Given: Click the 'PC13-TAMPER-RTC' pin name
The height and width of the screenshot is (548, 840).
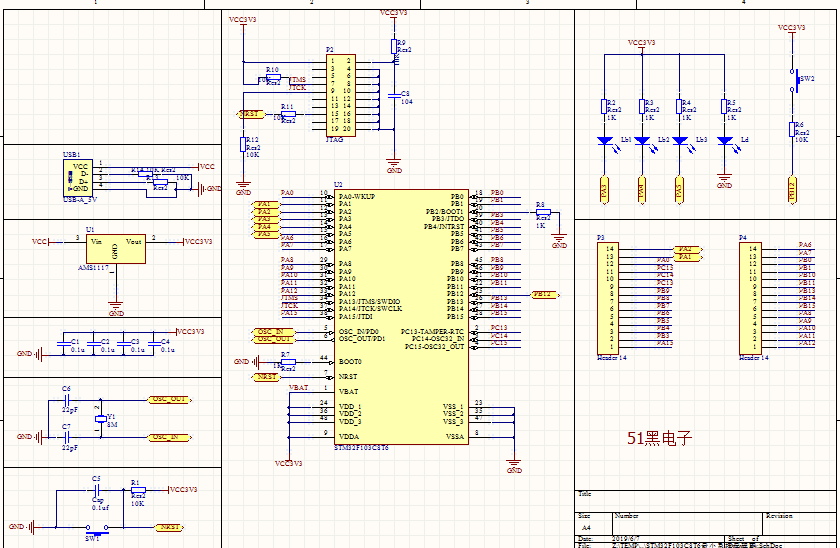Looking at the screenshot, I should point(432,332).
